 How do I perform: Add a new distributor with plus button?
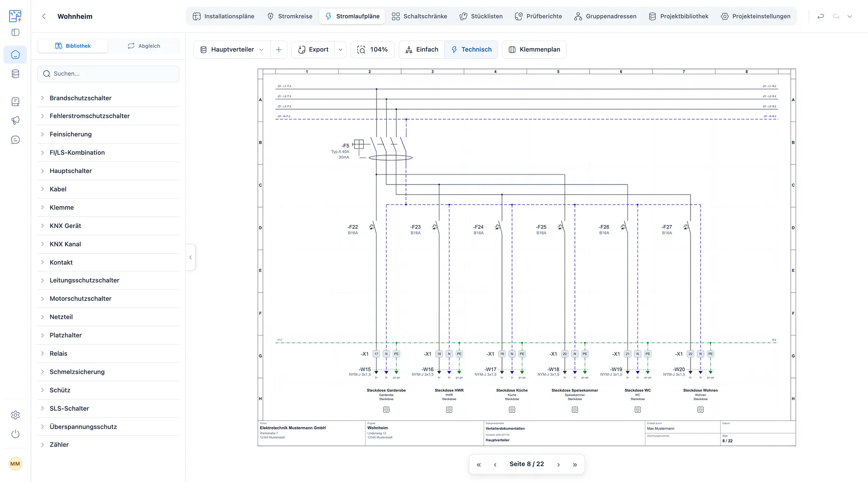(279, 50)
